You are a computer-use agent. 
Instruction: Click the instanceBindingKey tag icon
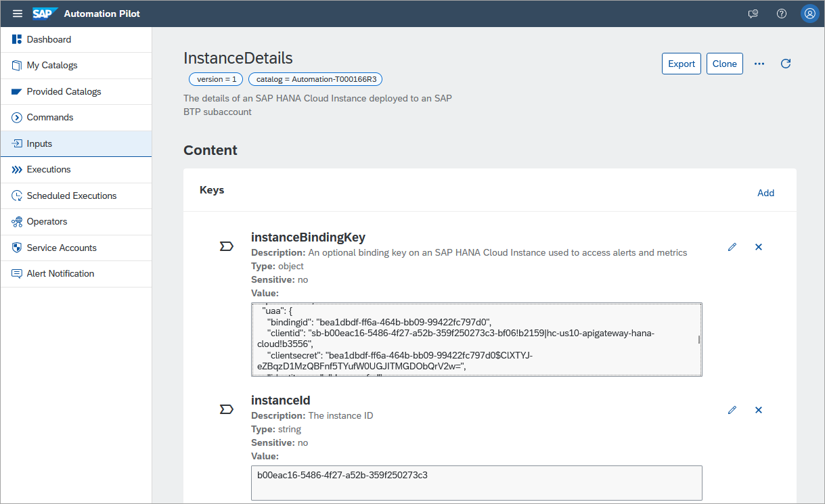[227, 246]
